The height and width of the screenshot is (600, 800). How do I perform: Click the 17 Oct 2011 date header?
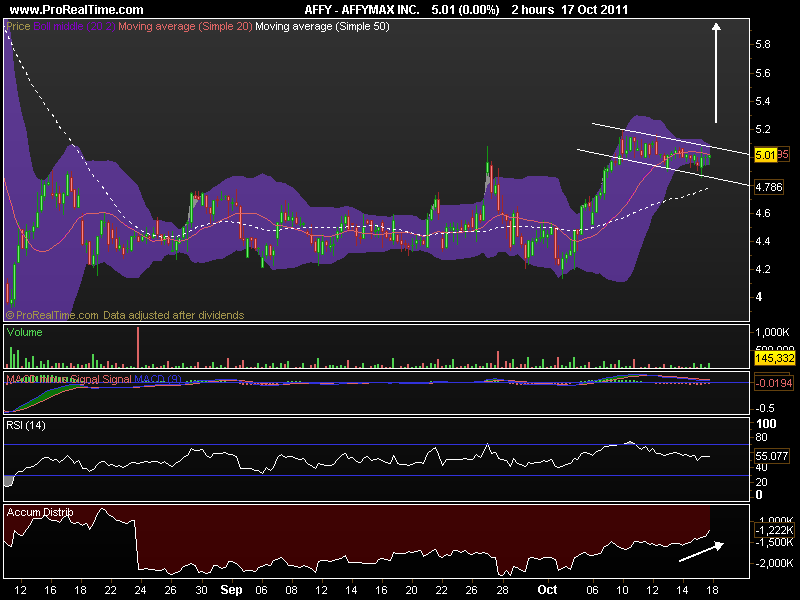coord(594,10)
